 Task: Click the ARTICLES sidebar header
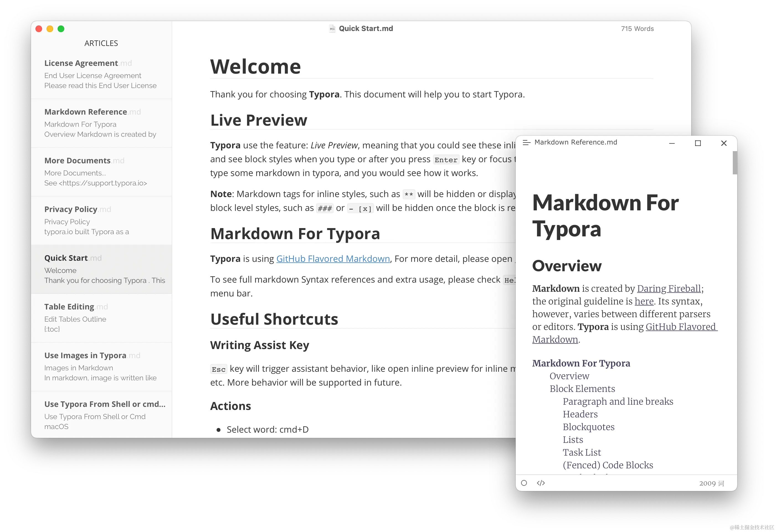pos(101,43)
